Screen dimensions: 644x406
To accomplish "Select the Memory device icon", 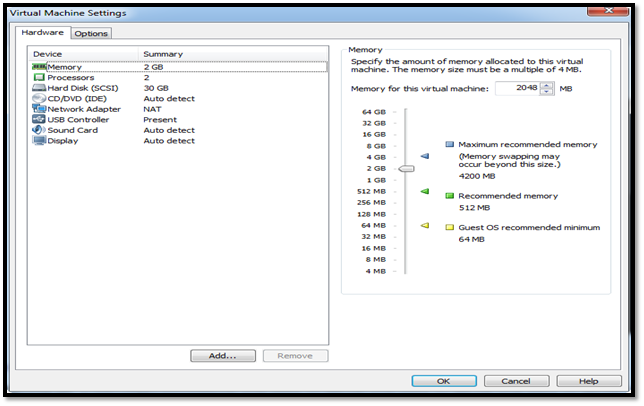I will click(39, 67).
